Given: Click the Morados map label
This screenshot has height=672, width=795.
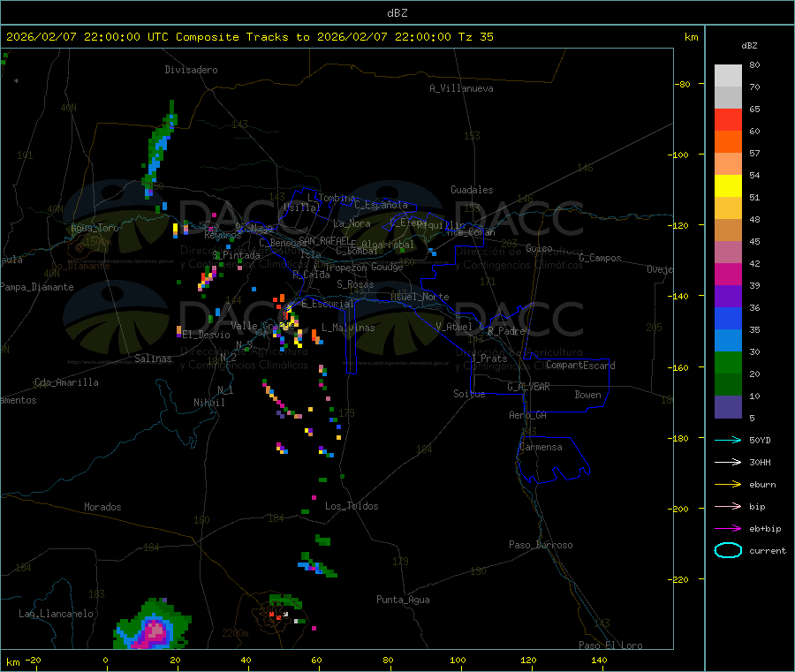Looking at the screenshot, I should point(102,507).
